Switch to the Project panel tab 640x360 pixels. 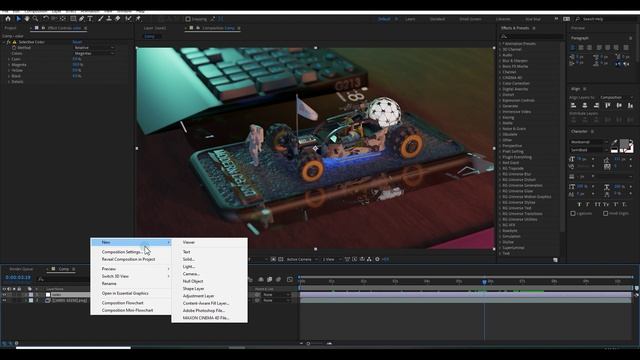pos(10,28)
